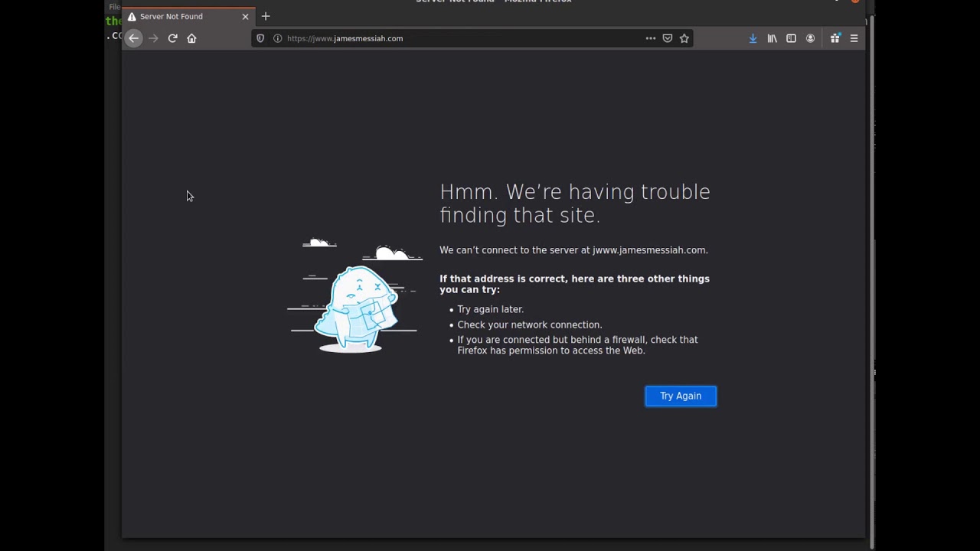
Task: Click the 'If that address is correct' bold text
Action: point(574,284)
